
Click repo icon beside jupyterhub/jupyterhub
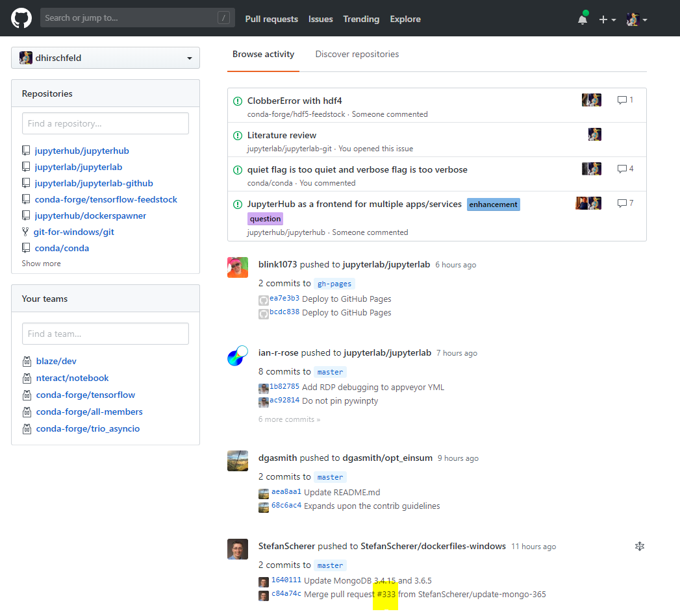(26, 151)
